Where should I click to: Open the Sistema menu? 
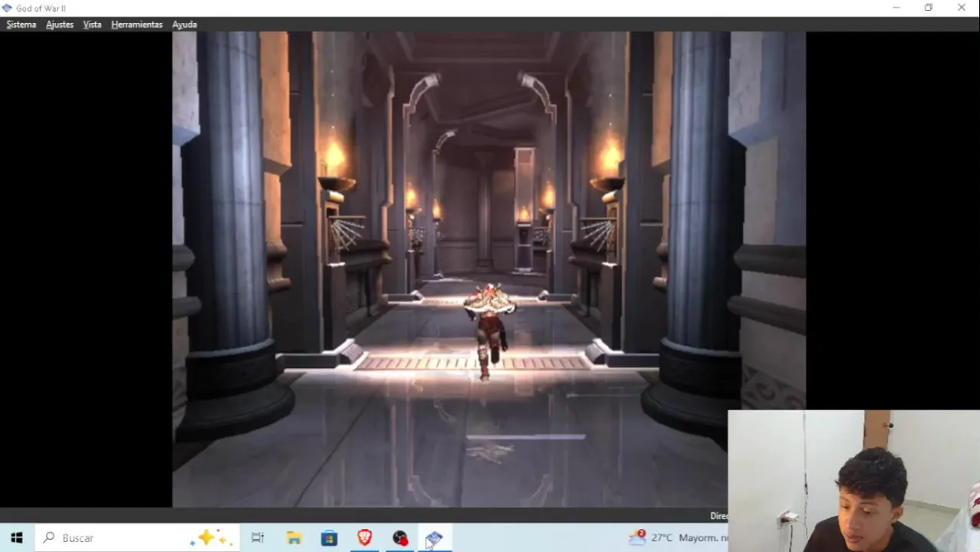[x=21, y=25]
